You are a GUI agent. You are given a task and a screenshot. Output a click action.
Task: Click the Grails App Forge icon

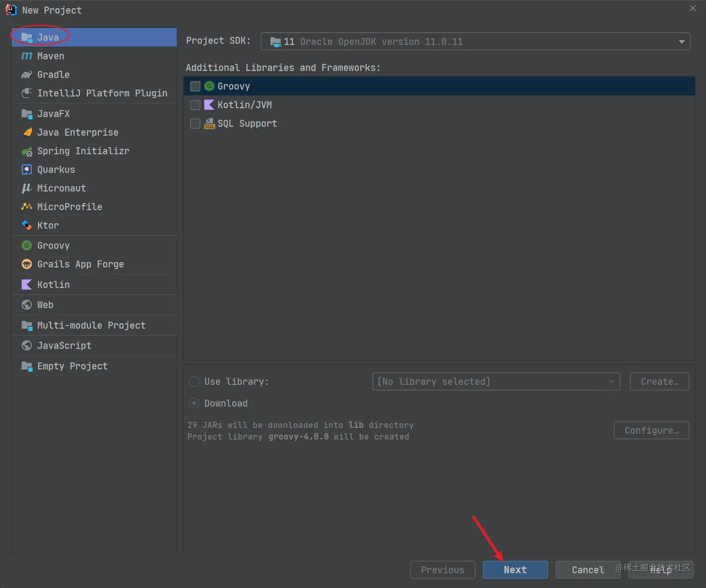tap(27, 264)
